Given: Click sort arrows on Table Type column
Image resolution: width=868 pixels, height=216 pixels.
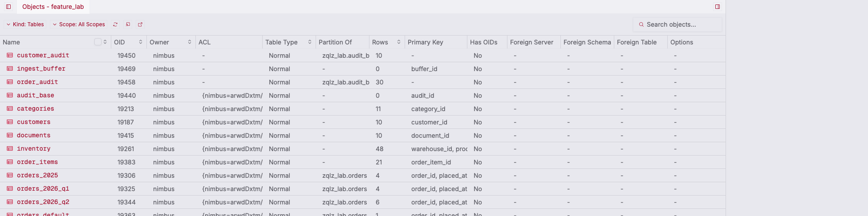Looking at the screenshot, I should coord(310,42).
